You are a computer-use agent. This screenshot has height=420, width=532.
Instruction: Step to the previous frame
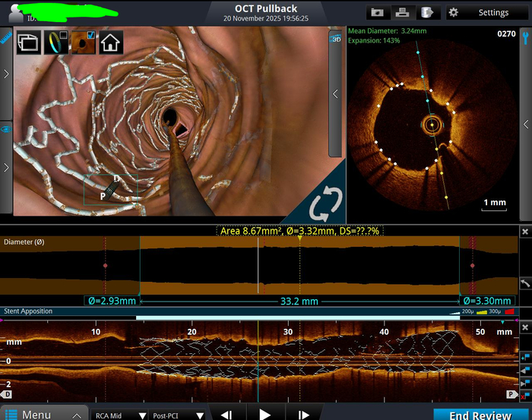[226, 415]
